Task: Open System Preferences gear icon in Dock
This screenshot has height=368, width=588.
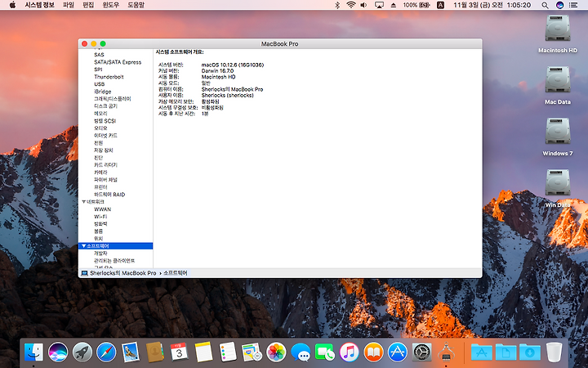Action: pos(422,352)
